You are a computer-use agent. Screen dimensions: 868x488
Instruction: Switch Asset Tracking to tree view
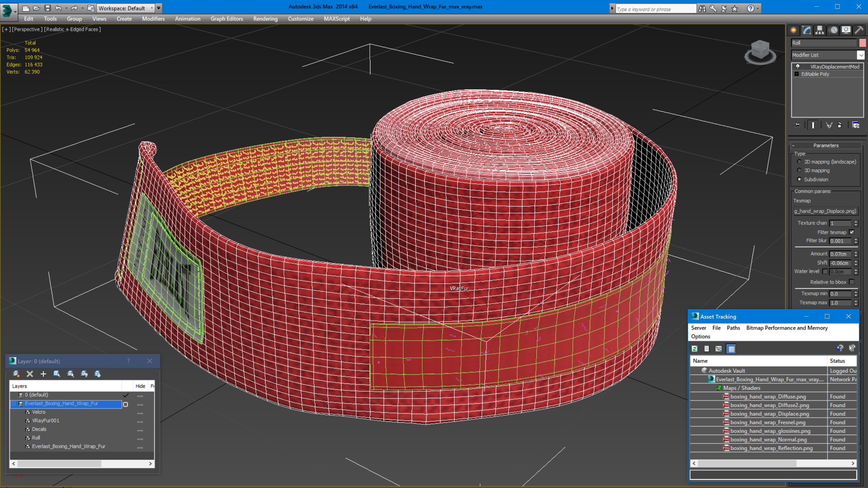719,348
